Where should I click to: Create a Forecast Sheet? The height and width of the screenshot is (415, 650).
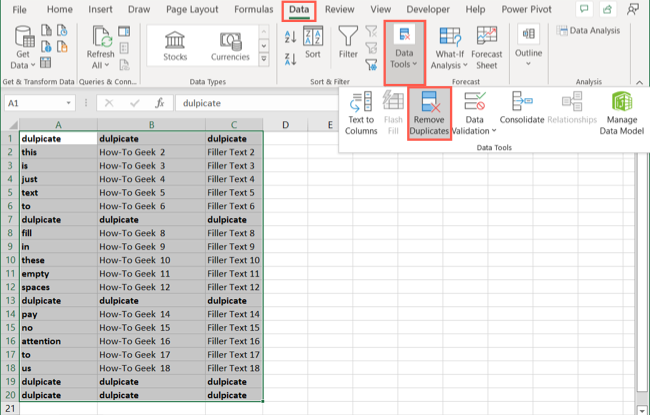(488, 47)
